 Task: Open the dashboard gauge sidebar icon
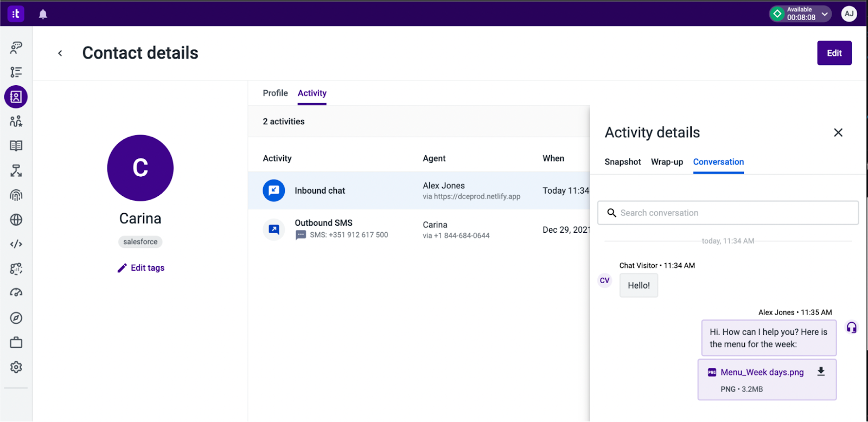click(16, 293)
